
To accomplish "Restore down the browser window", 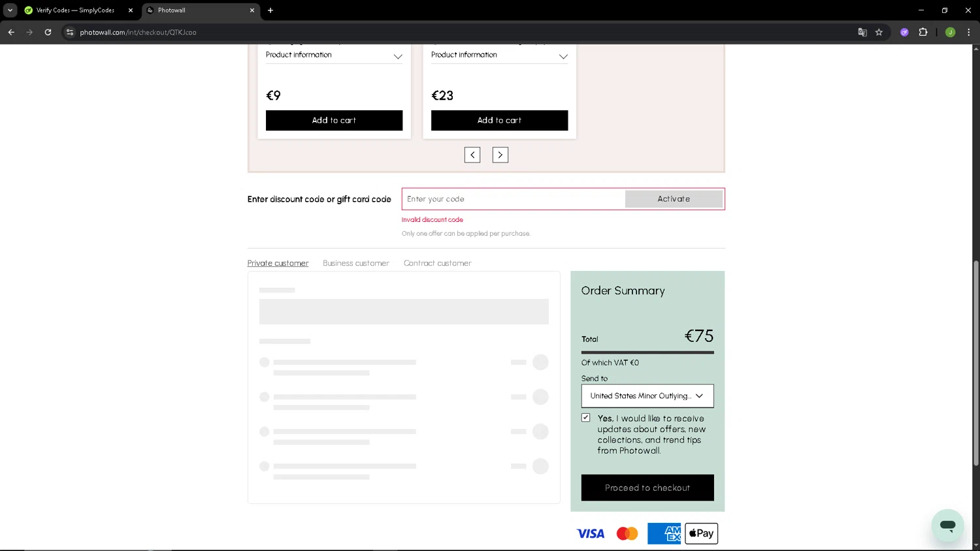I will (x=945, y=10).
